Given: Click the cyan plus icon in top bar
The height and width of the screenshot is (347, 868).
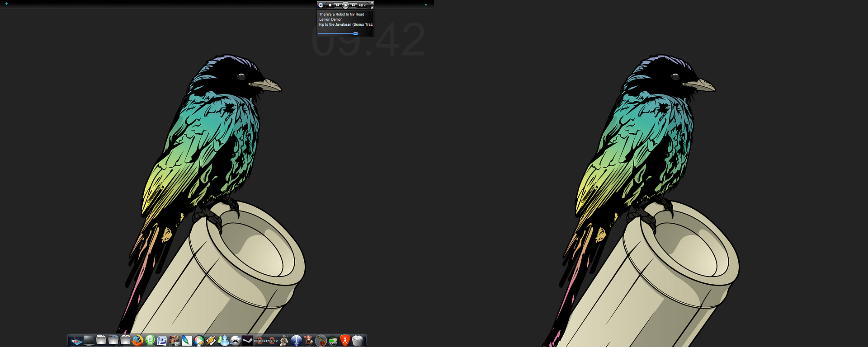Looking at the screenshot, I should pos(7,4).
